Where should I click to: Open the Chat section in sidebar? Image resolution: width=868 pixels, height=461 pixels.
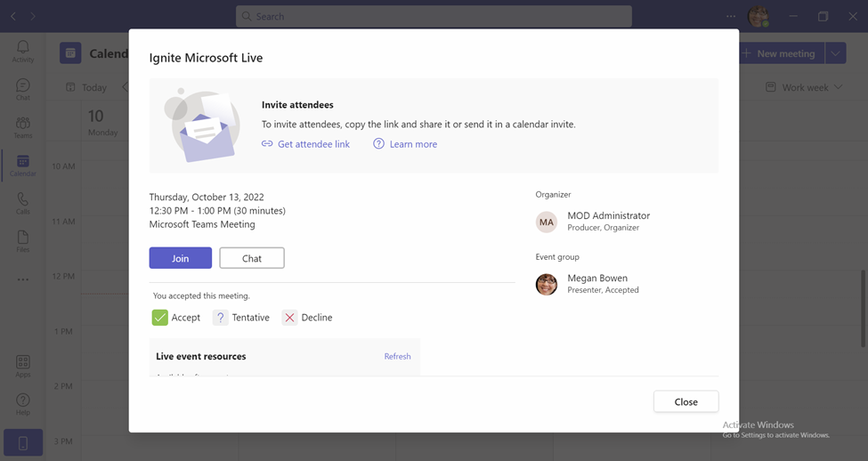22,90
